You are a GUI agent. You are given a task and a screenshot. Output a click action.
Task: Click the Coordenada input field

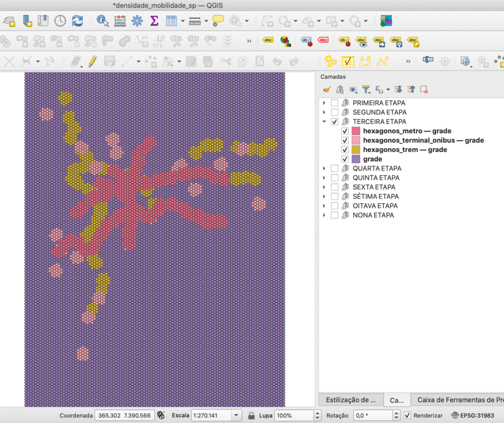pos(125,415)
